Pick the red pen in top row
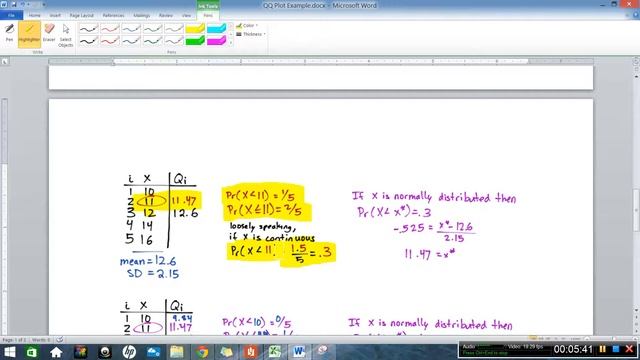The width and height of the screenshot is (640, 360). coord(110,29)
